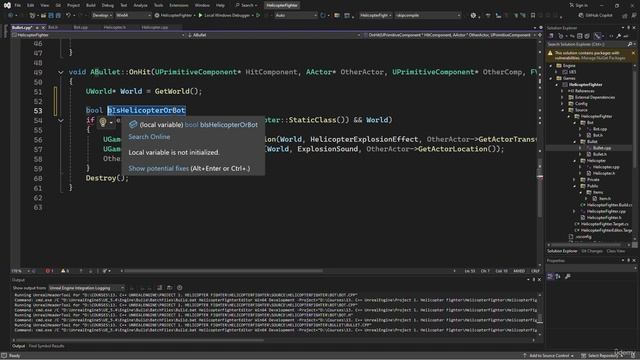Collapse the Bullet folder in Solution Explorer
640x360 pixels.
click(575, 142)
